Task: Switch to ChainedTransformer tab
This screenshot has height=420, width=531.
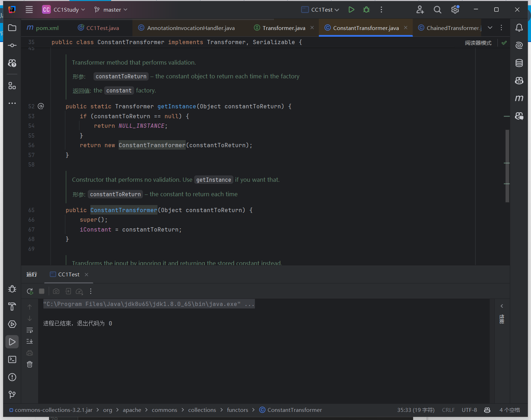Action: click(x=449, y=28)
